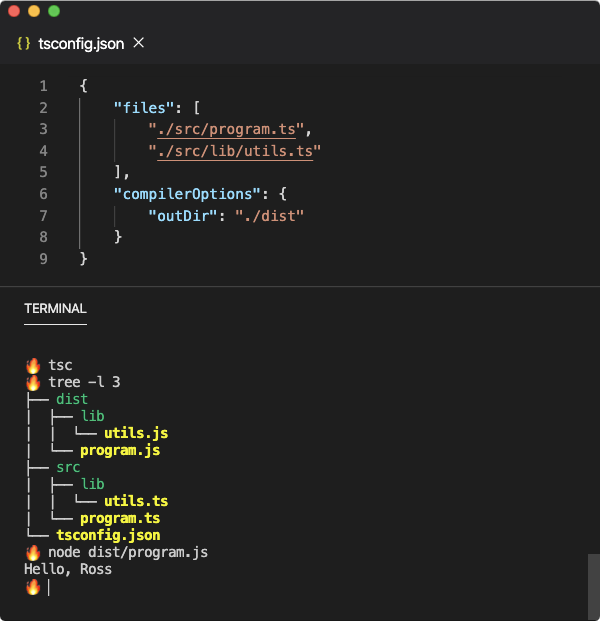Click the flame prompt icon before tsc
Viewport: 600px width, 621px height.
(33, 365)
